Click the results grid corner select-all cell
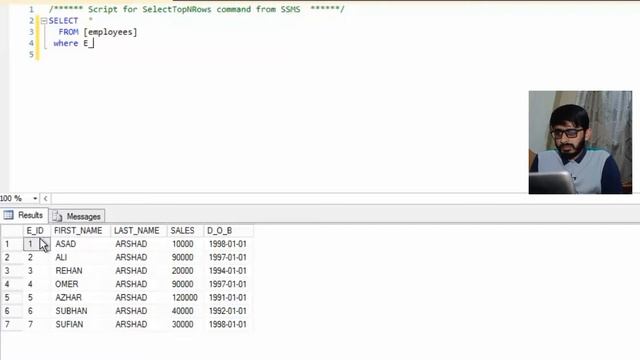The height and width of the screenshot is (360, 640). (x=11, y=231)
